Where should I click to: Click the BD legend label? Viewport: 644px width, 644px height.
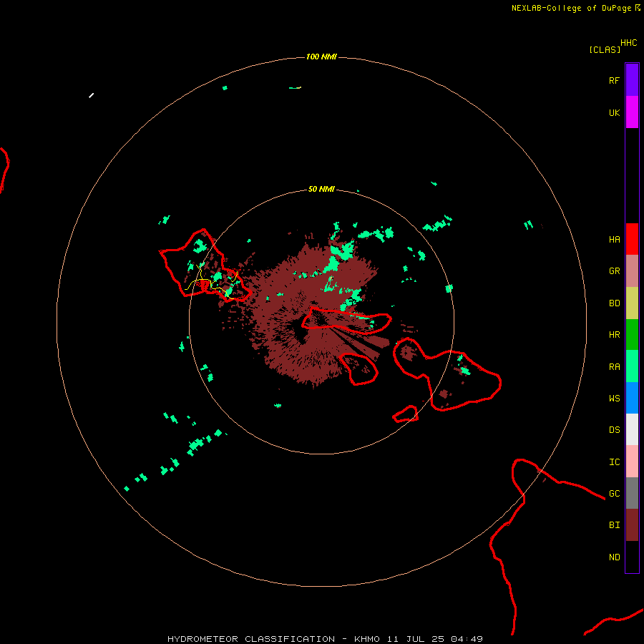[614, 303]
